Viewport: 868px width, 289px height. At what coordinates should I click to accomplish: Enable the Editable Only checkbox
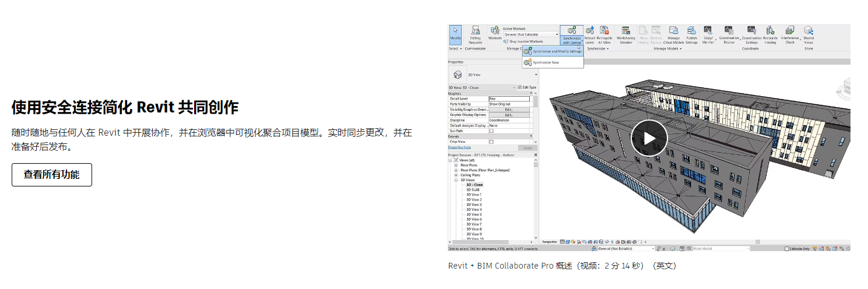786,249
